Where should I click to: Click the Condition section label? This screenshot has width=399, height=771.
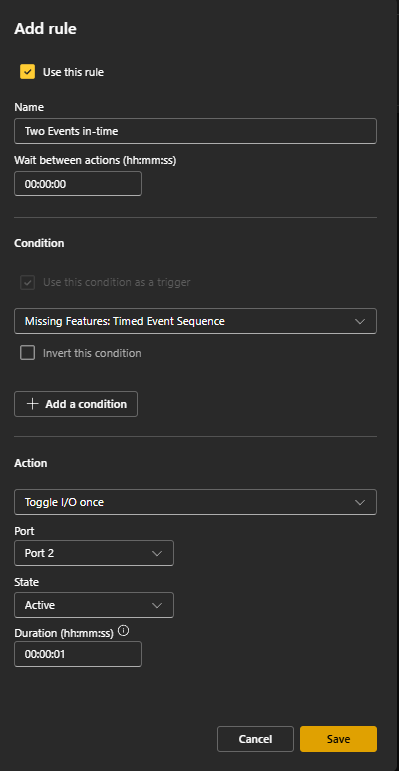39,243
